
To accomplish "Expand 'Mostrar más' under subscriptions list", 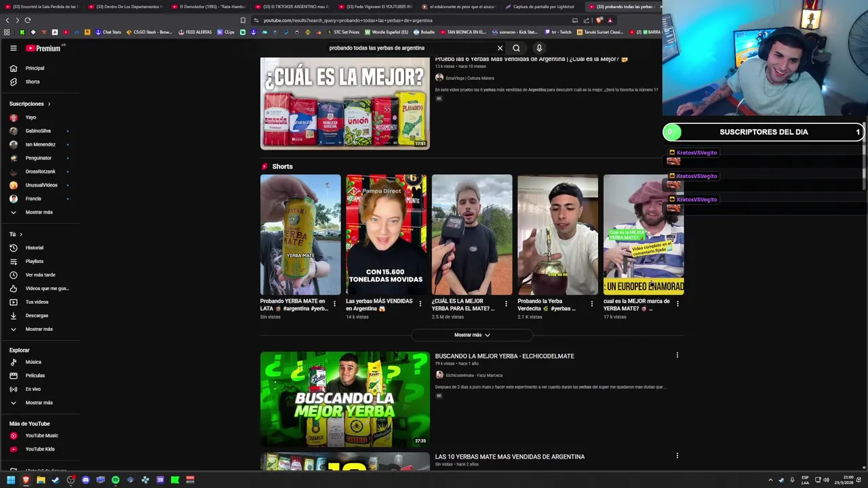I will point(39,212).
